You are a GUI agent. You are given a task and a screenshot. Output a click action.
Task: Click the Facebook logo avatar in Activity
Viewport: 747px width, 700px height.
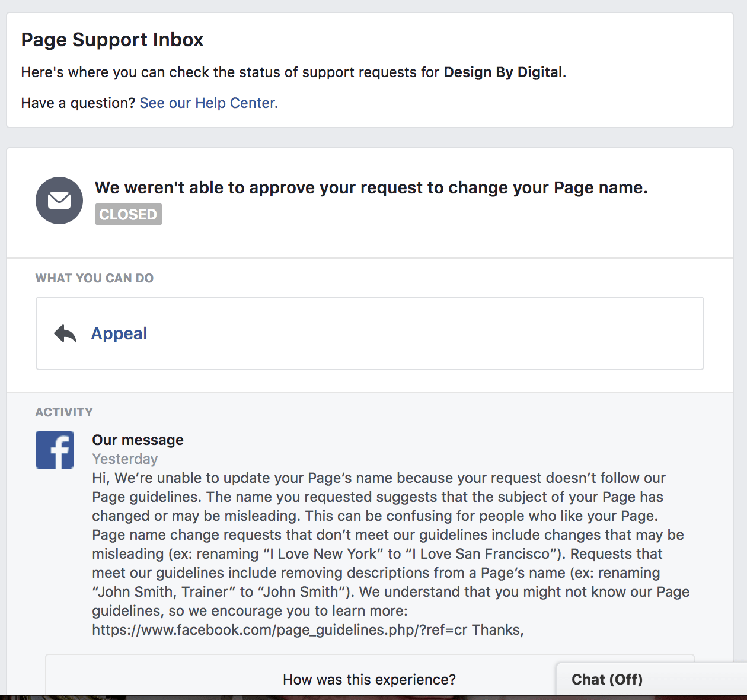[x=55, y=450]
